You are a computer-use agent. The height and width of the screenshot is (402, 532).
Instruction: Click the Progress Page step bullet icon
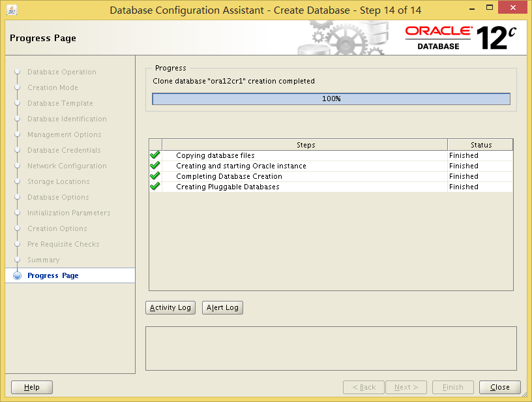click(18, 276)
